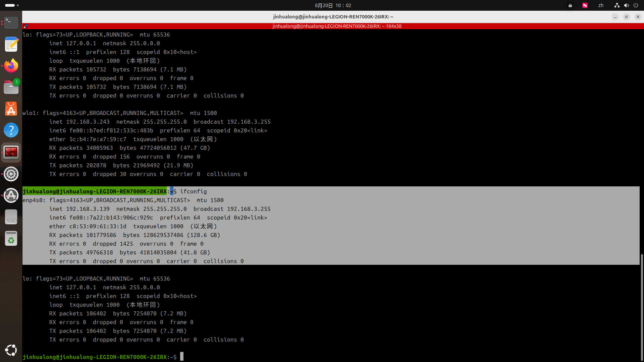This screenshot has width=644, height=362.
Task: Click the inet 192.168.3.139 address text
Action: point(79,209)
